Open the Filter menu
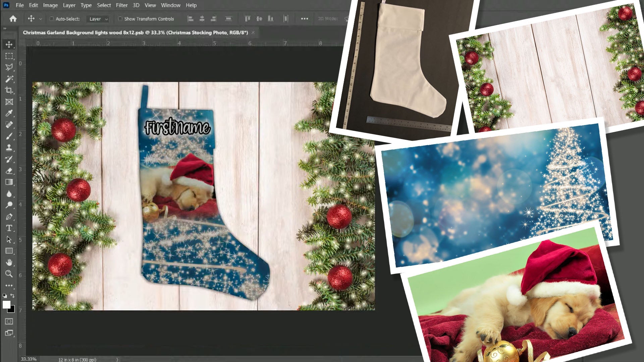The width and height of the screenshot is (644, 362). (121, 5)
